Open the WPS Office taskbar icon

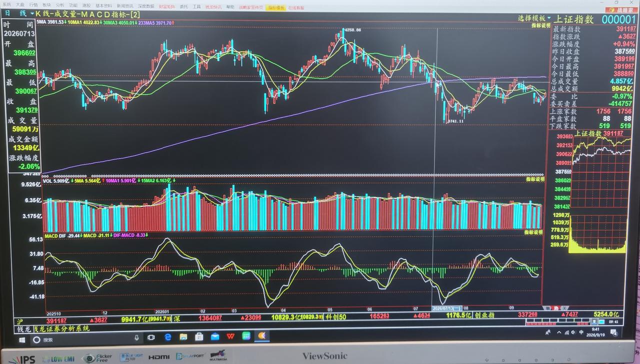[230, 338]
